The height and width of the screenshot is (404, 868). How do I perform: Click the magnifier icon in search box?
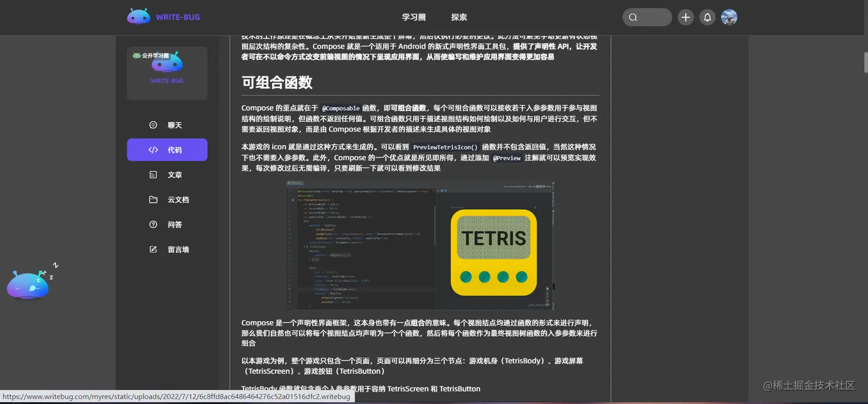pyautogui.click(x=633, y=17)
